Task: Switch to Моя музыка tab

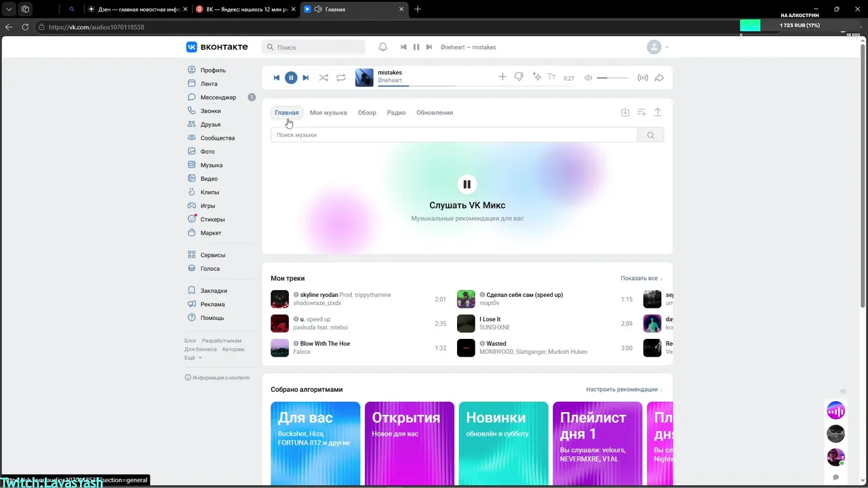Action: (x=328, y=113)
